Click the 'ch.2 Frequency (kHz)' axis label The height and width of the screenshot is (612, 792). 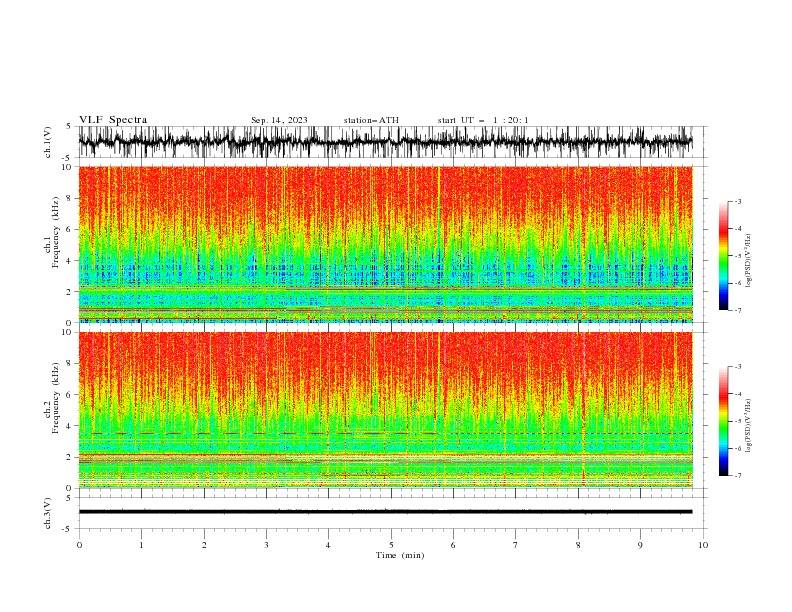pyautogui.click(x=52, y=398)
